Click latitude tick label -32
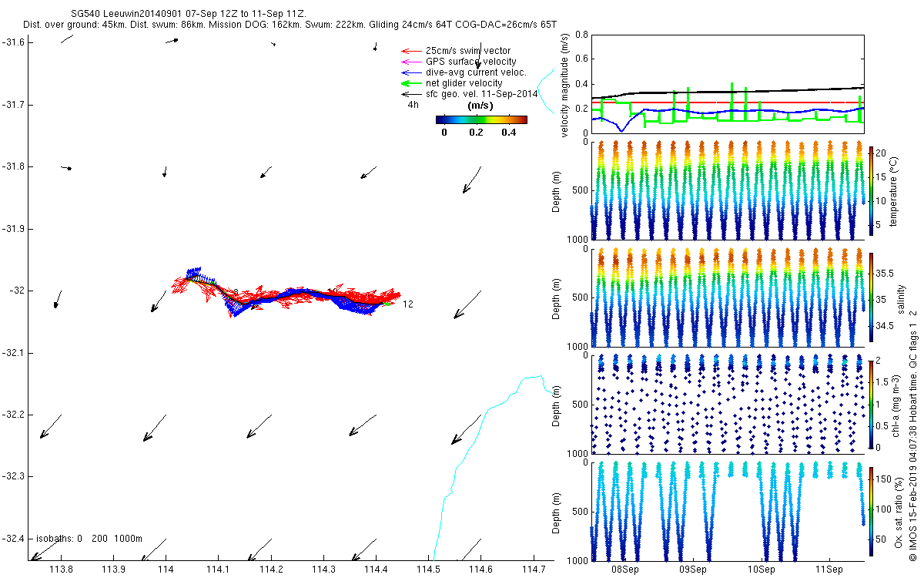 [18, 291]
